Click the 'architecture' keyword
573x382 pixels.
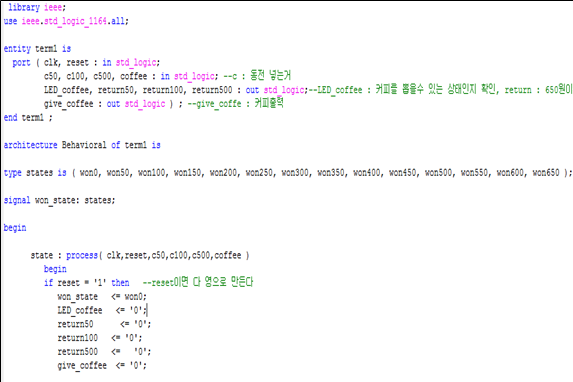[x=30, y=145]
